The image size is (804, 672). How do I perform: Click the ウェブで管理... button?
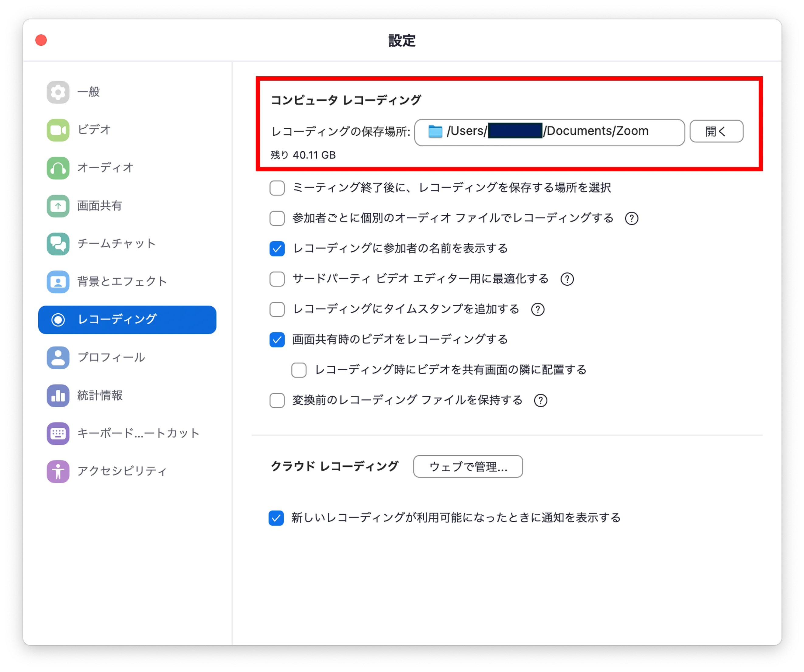point(467,466)
